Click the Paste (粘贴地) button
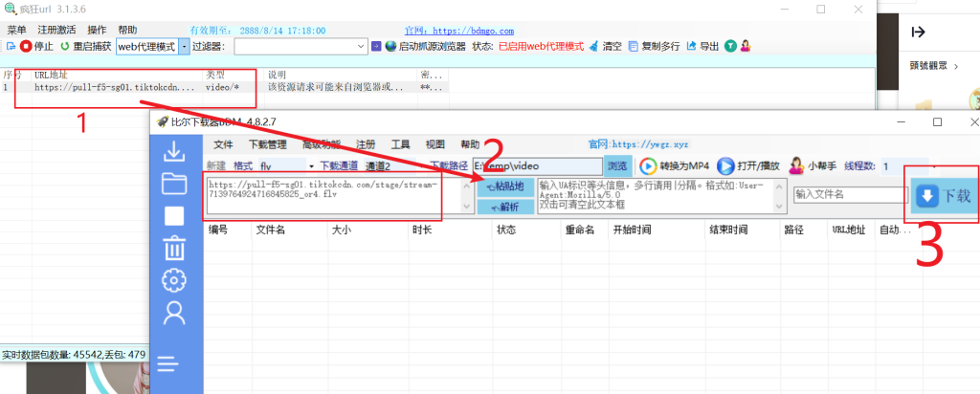The width and height of the screenshot is (980, 394). [x=504, y=186]
